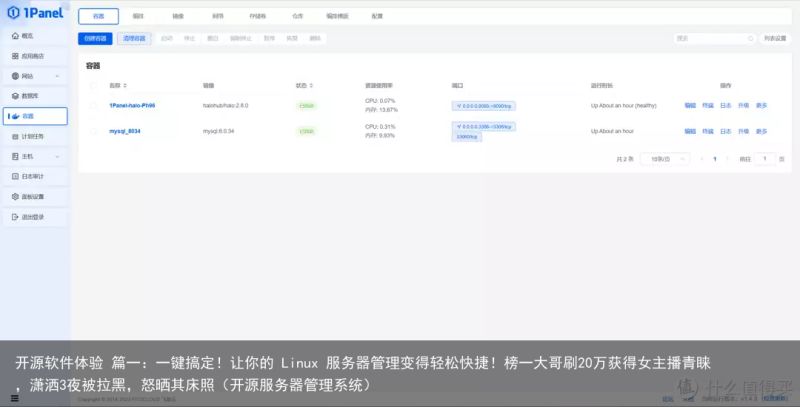Click the green status tag of mysql_8034
Image resolution: width=800 pixels, height=407 pixels.
pyautogui.click(x=306, y=131)
